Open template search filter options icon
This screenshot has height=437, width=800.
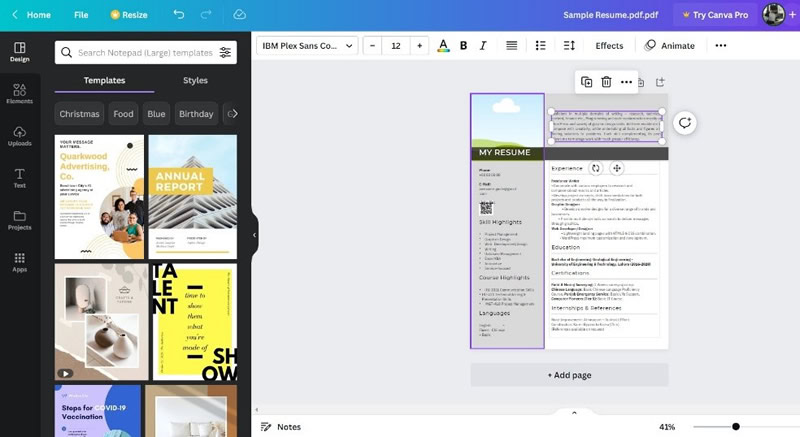click(225, 53)
